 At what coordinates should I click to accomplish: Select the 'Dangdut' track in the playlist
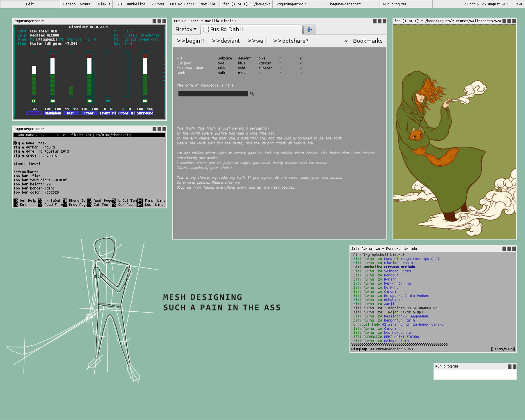376,275
